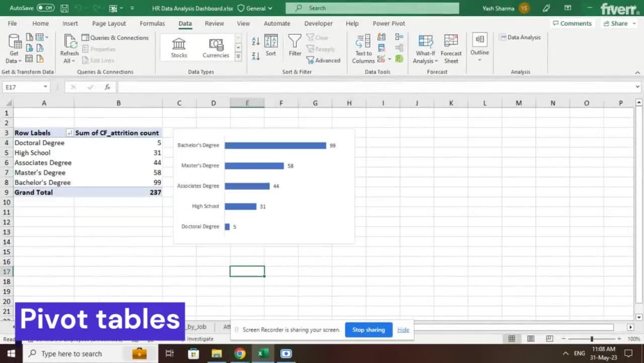Switch to the Developer tab
The height and width of the screenshot is (363, 644).
coord(318,23)
